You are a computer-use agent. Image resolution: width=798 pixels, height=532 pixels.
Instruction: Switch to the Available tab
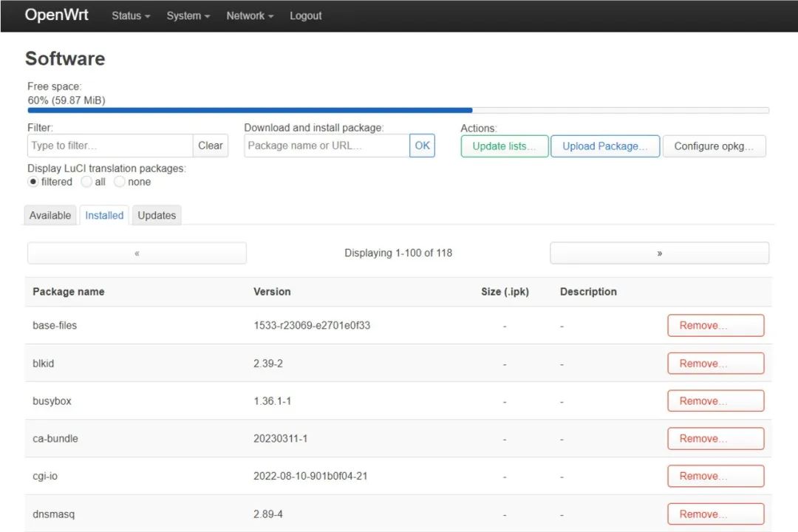(50, 215)
